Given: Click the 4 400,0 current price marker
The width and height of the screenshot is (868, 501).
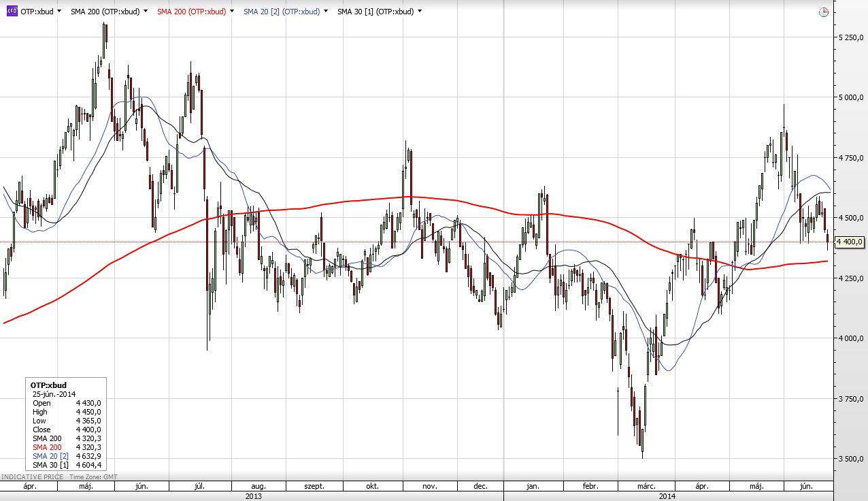Looking at the screenshot, I should 850,242.
